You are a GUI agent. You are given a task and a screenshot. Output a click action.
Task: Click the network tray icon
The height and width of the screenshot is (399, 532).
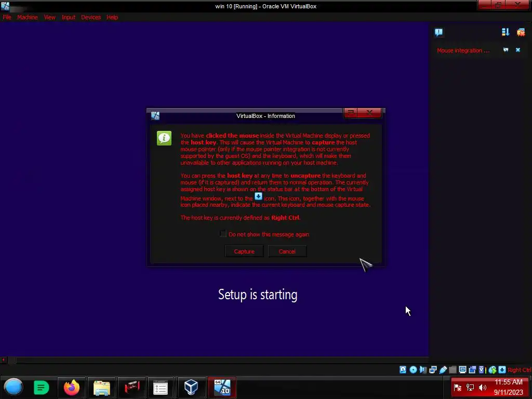click(x=470, y=388)
